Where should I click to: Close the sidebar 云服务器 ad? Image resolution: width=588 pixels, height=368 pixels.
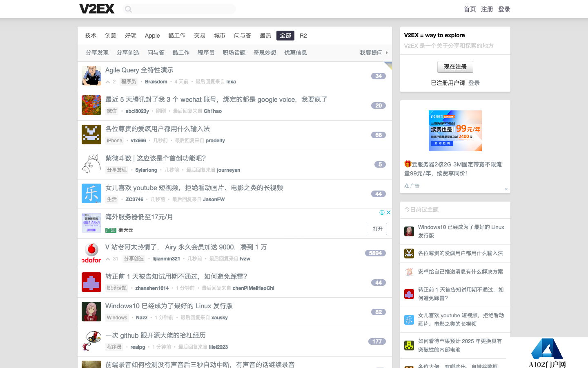click(506, 189)
